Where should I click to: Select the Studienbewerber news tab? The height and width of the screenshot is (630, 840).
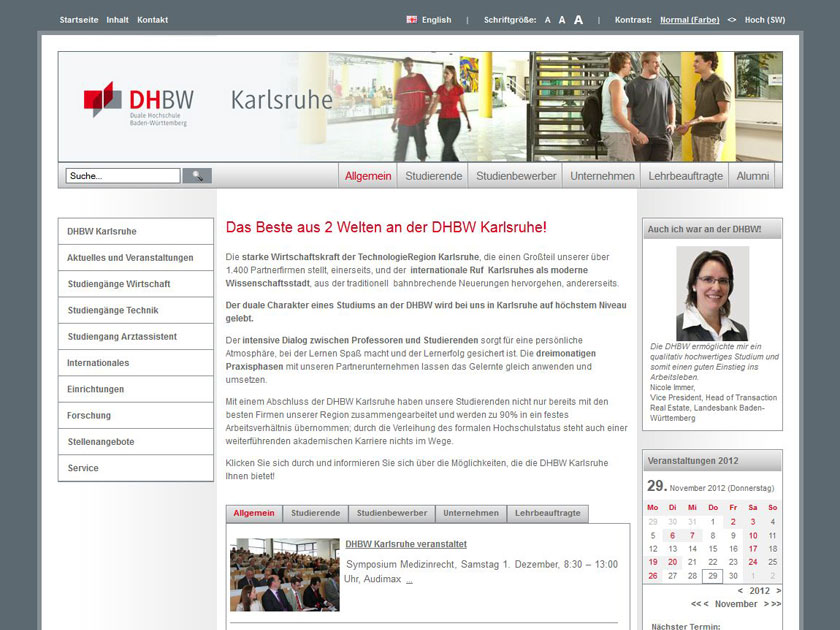[392, 513]
